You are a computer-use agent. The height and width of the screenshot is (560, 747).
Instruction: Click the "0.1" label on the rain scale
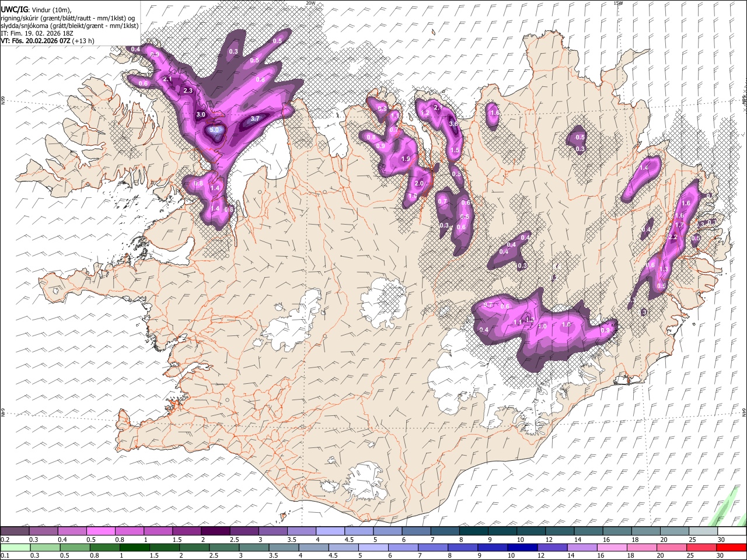pos(4,555)
